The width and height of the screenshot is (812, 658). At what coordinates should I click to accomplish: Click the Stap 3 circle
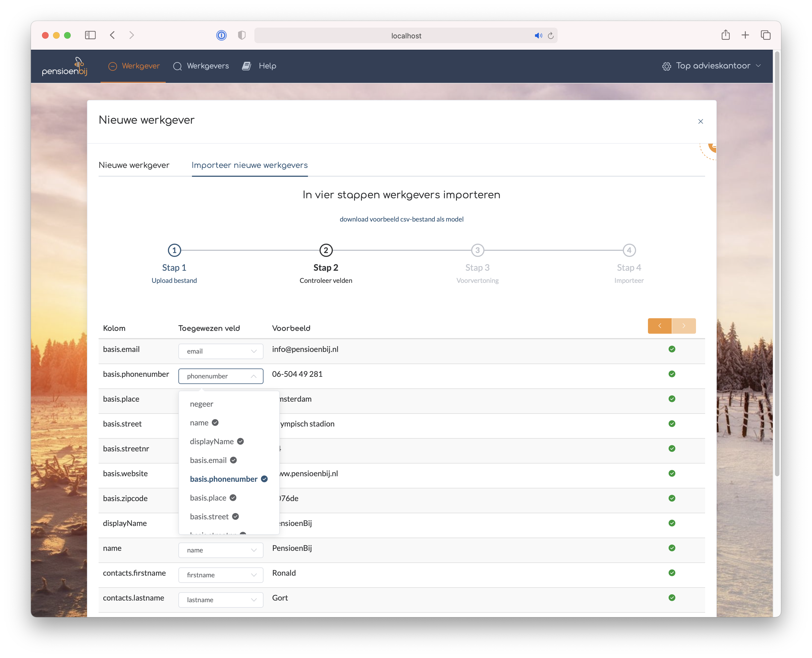click(478, 250)
